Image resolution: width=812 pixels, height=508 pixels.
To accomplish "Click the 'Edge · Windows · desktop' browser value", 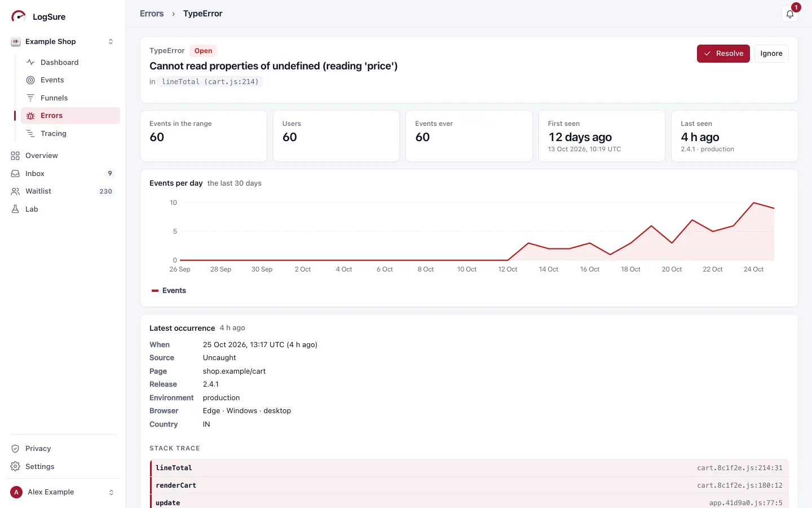I will (247, 411).
